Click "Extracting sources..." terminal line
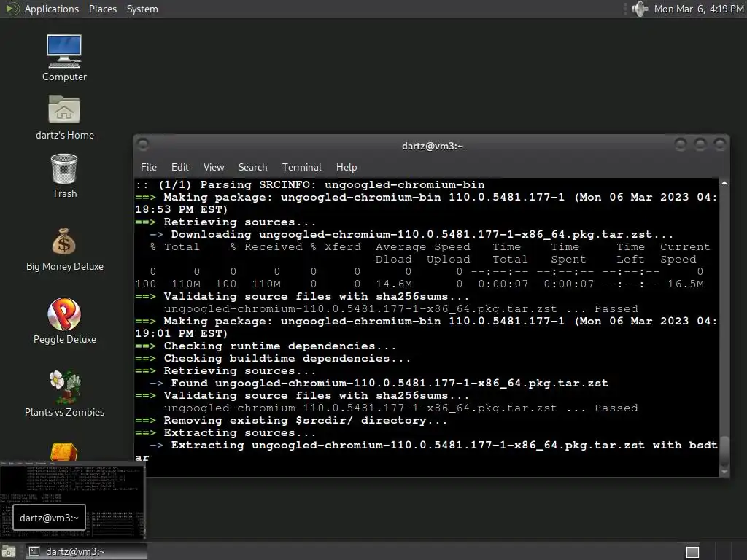 pos(225,432)
